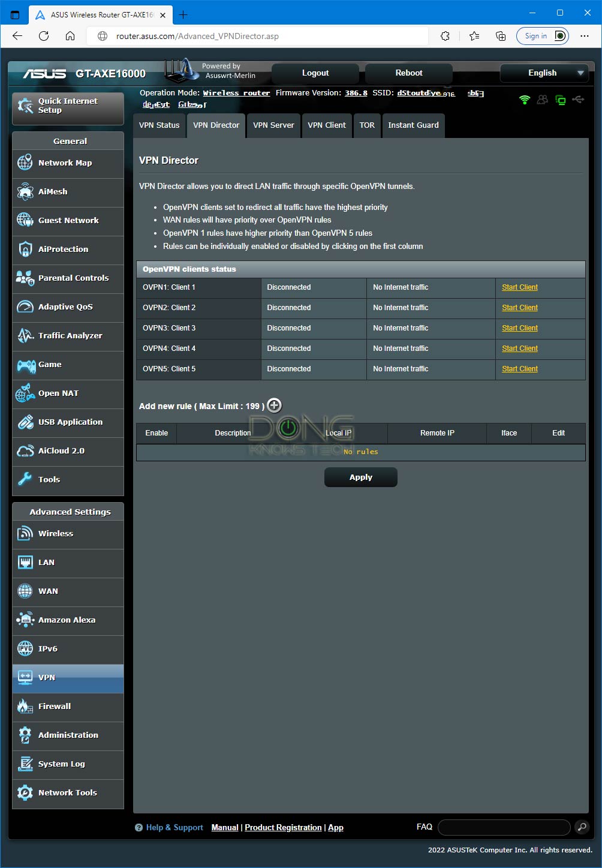This screenshot has width=602, height=868.
Task: Start Client for OVPN5 Client 5
Action: [520, 369]
